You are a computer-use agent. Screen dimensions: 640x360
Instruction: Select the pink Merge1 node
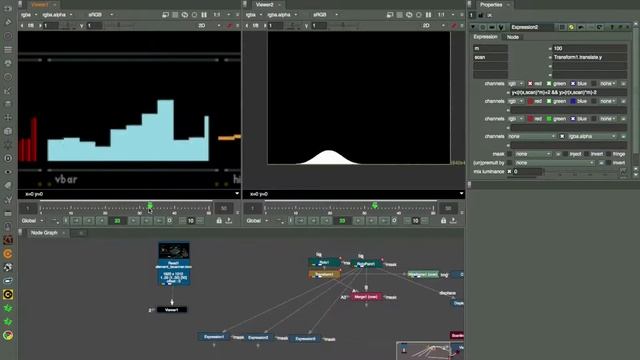pyautogui.click(x=366, y=297)
